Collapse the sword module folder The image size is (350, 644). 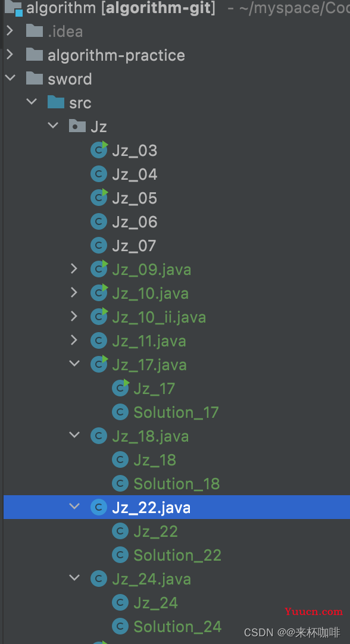point(10,77)
